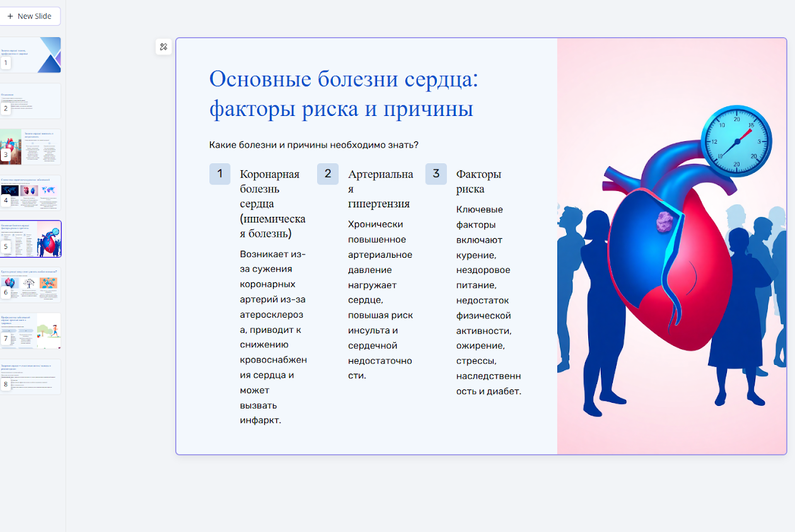Click the numbered badge 1 beside 'Коронарная болезнь'
This screenshot has width=795, height=532.
coord(220,173)
